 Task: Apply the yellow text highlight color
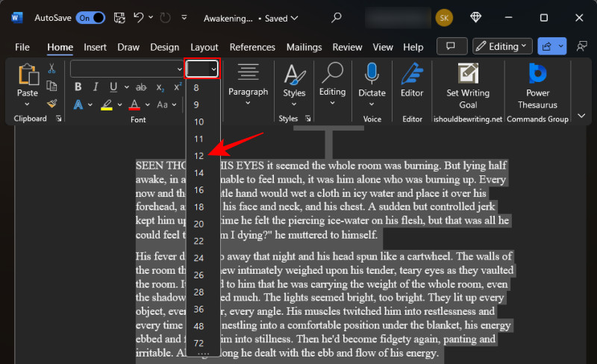(107, 104)
